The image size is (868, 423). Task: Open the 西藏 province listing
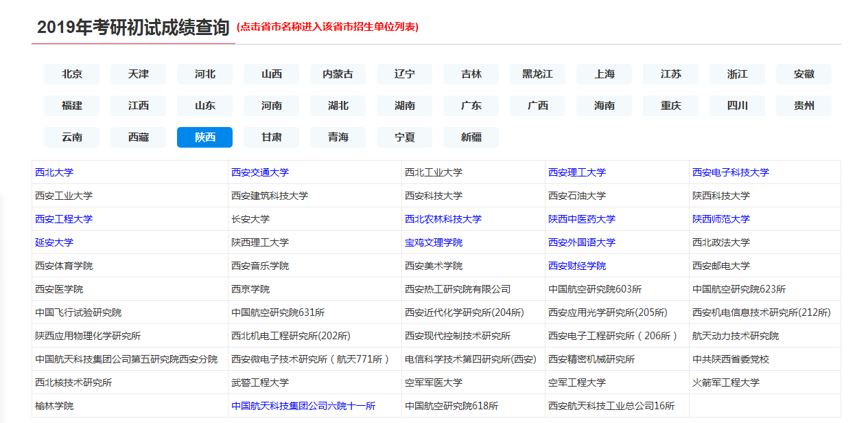(138, 137)
